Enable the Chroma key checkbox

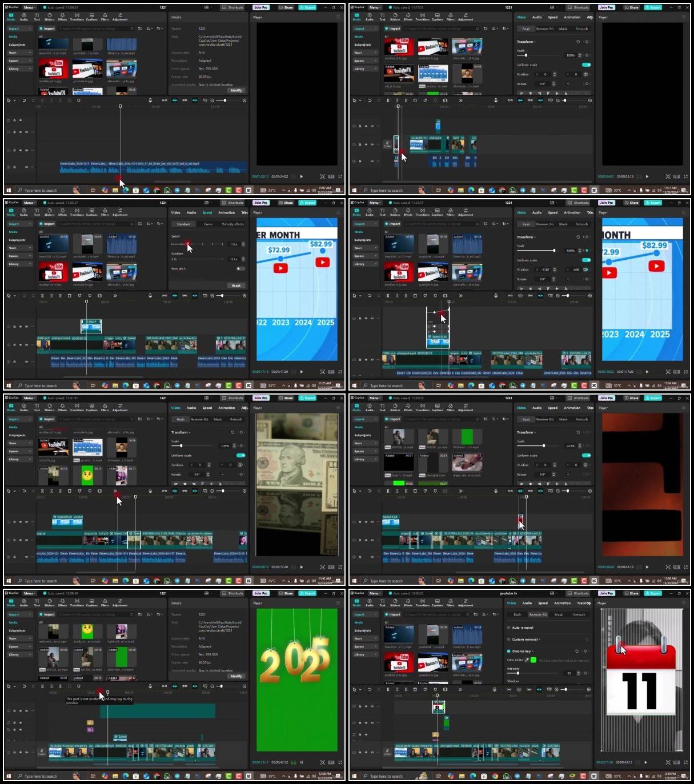tap(509, 651)
